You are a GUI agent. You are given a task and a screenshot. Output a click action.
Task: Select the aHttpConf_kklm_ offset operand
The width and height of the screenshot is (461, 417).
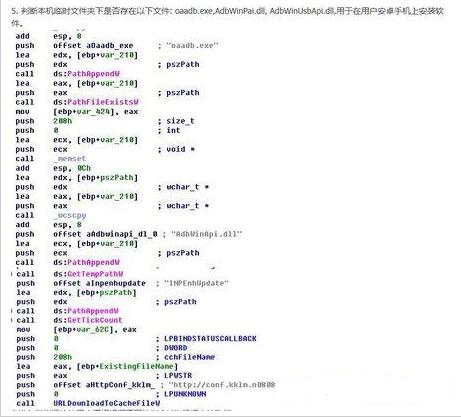tap(121, 385)
